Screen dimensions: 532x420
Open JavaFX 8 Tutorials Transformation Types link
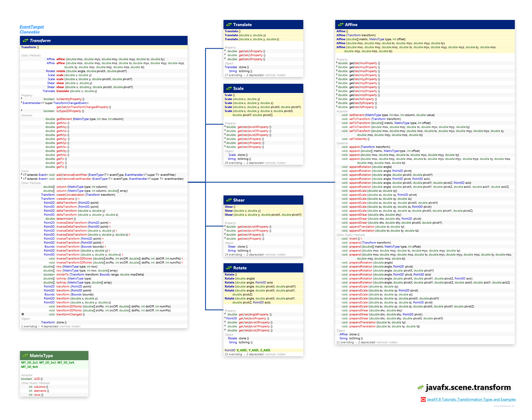tap(471, 399)
